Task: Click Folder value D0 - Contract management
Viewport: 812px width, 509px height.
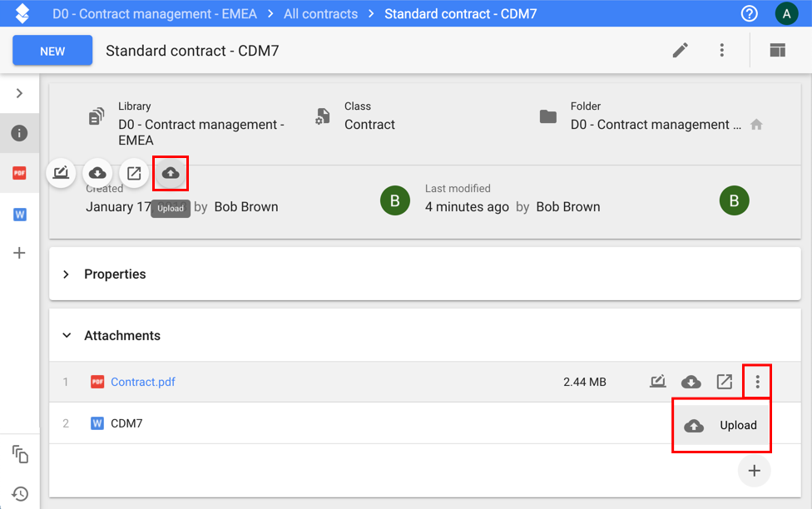Action: tap(656, 124)
